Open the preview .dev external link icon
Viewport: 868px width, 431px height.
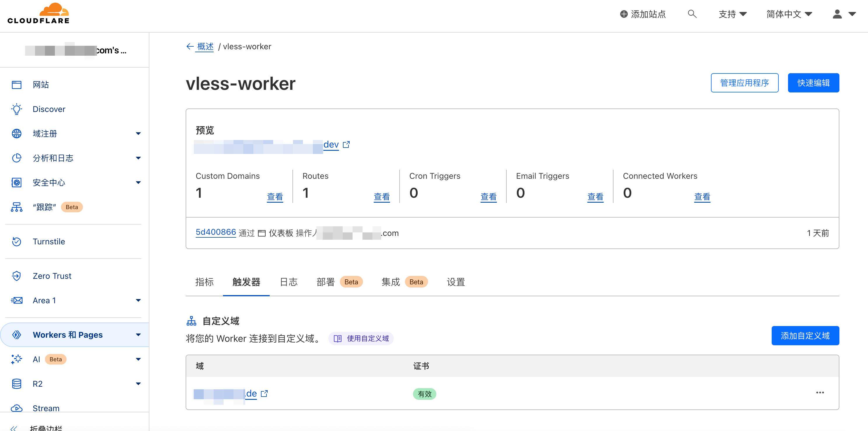346,145
